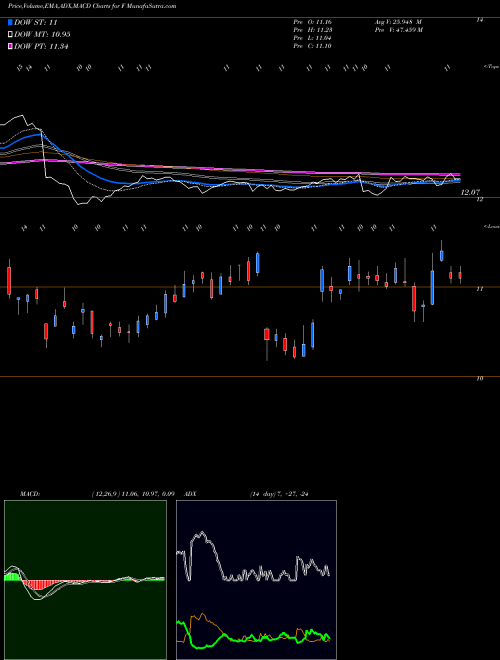This screenshot has height=660, width=500.
Task: Click the 'Pre H: 11.23' high value
Action: pos(313,30)
